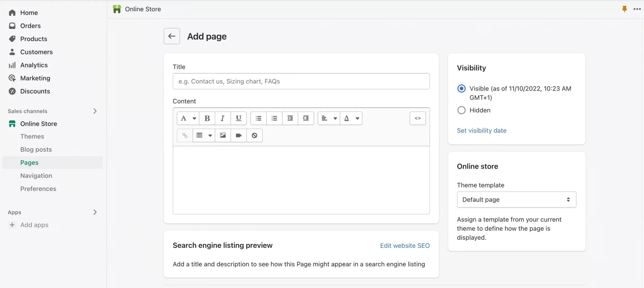Click Add apps in the sidebar

pyautogui.click(x=34, y=225)
